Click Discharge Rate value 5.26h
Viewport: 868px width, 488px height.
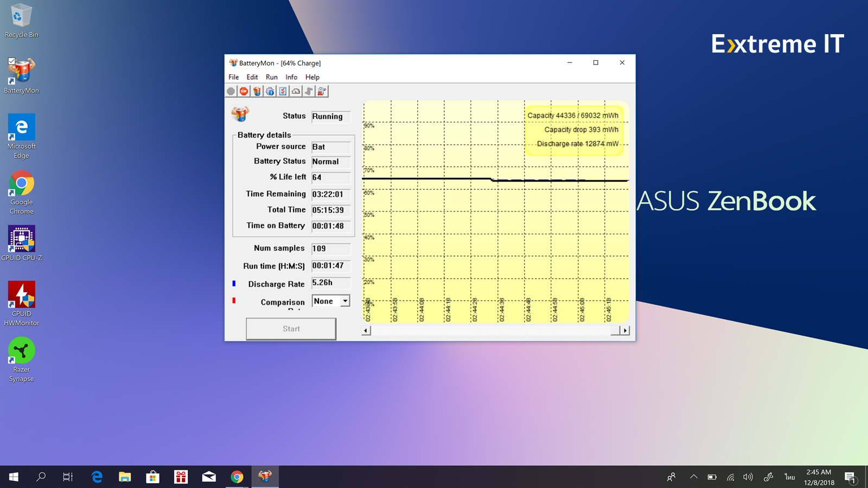pos(331,282)
